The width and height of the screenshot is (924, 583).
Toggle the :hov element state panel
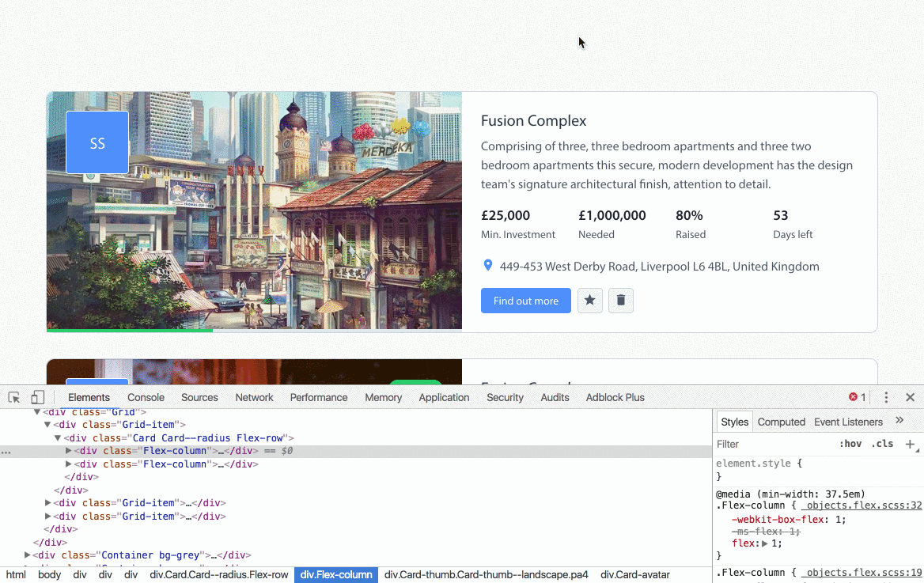(x=850, y=444)
